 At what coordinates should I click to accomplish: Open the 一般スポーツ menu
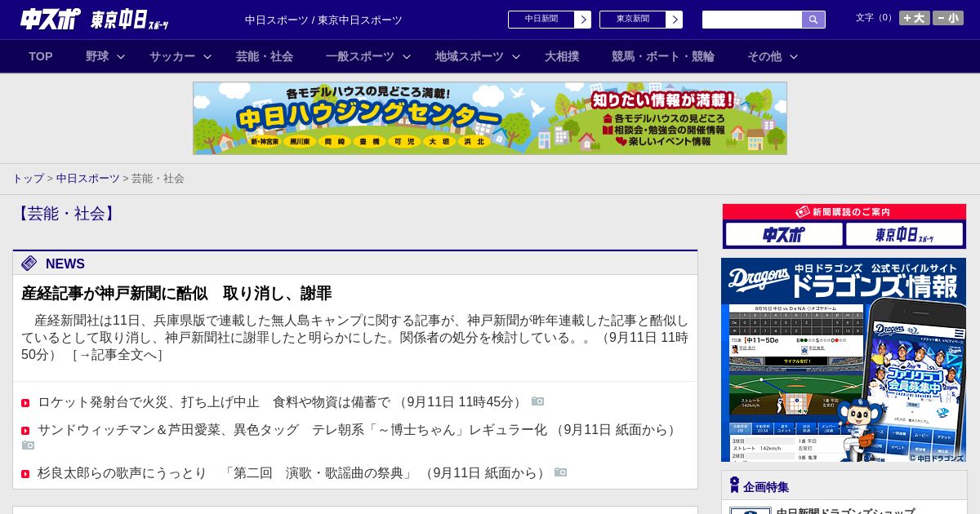(x=360, y=56)
